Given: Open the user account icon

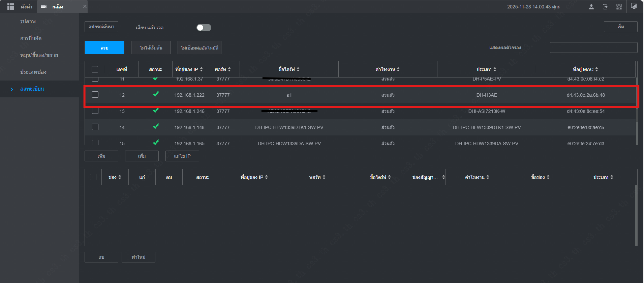Looking at the screenshot, I should pos(591,7).
